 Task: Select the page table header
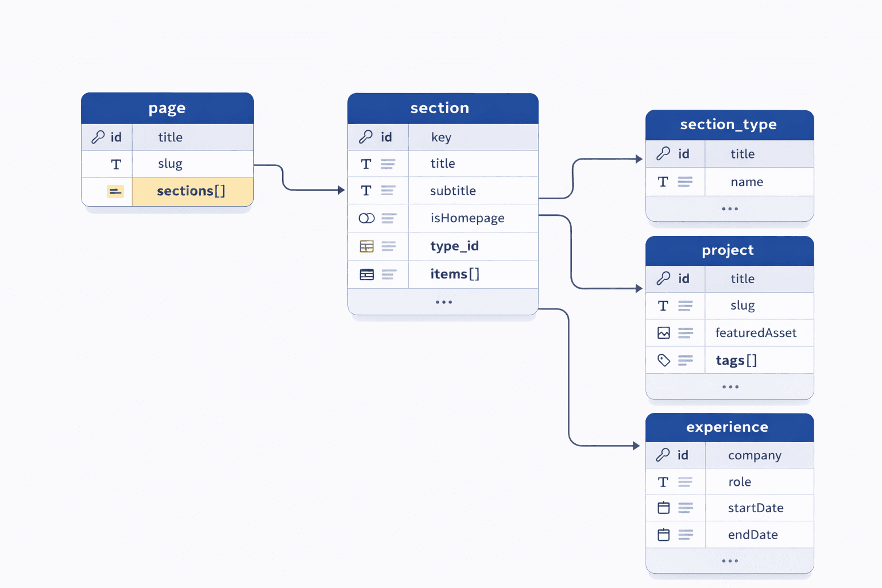click(x=167, y=108)
